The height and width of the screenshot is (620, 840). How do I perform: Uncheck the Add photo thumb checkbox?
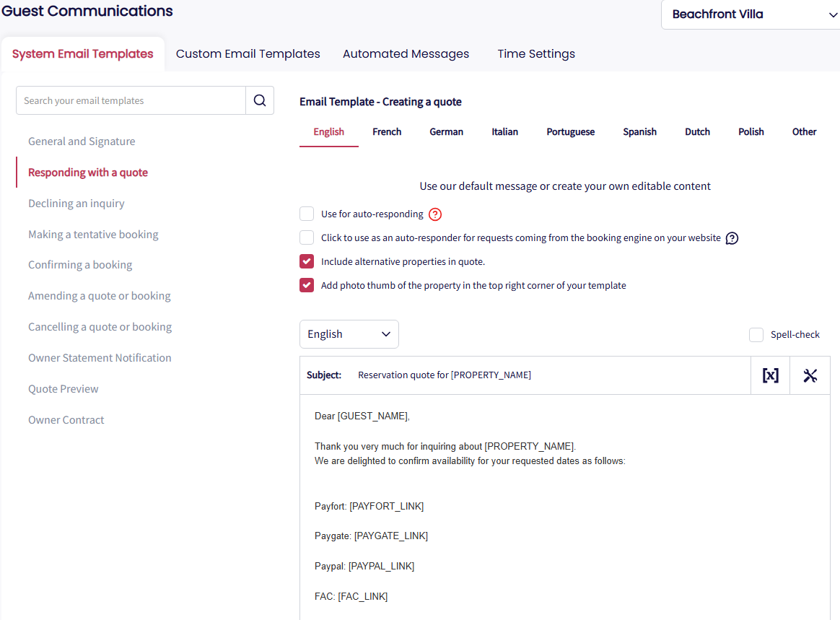point(307,285)
